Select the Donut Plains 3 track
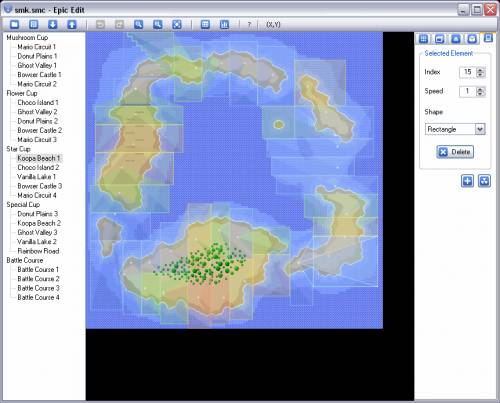This screenshot has width=500, height=403. tap(38, 214)
